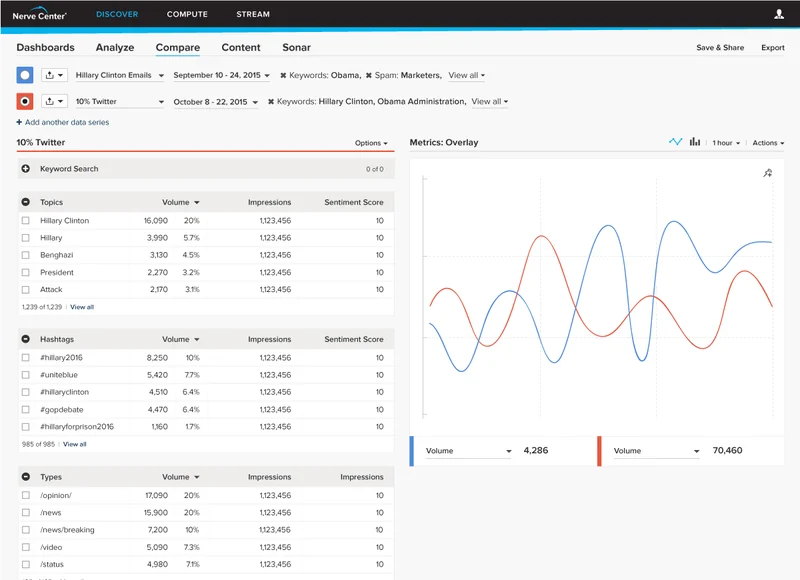Image resolution: width=800 pixels, height=580 pixels.
Task: Check the /news/breaking type checkbox
Action: [26, 530]
